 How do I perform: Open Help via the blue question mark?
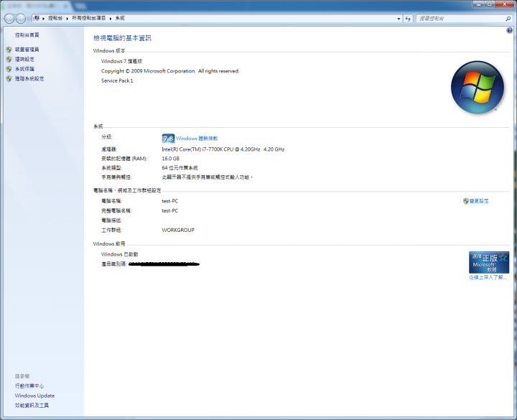509,31
